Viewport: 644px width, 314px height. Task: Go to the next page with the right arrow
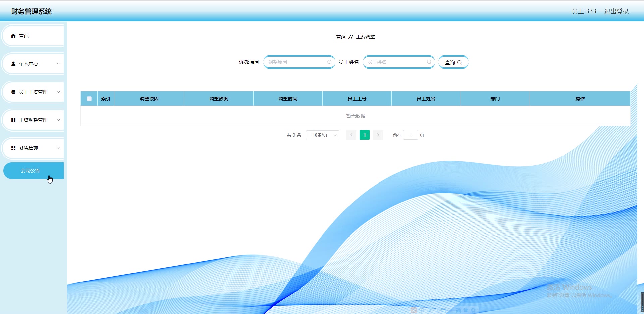click(378, 135)
